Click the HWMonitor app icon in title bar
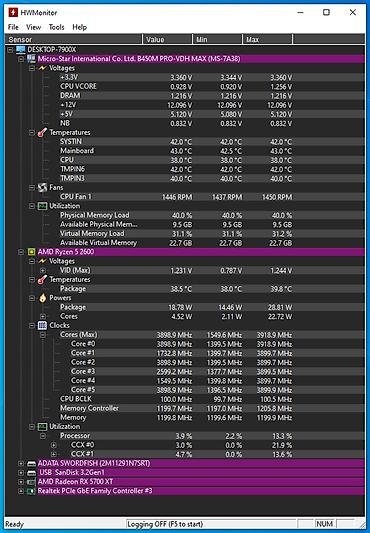The image size is (370, 533). pos(13,13)
